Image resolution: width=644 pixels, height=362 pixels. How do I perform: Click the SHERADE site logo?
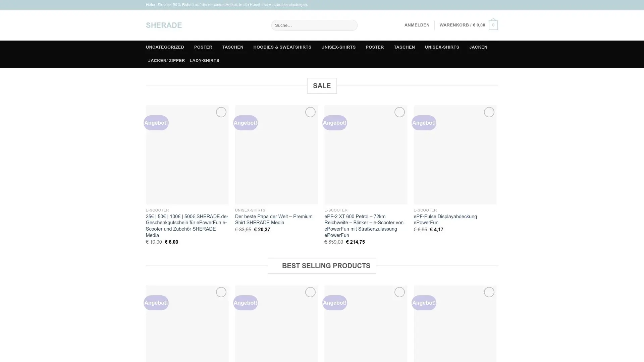coord(164,25)
